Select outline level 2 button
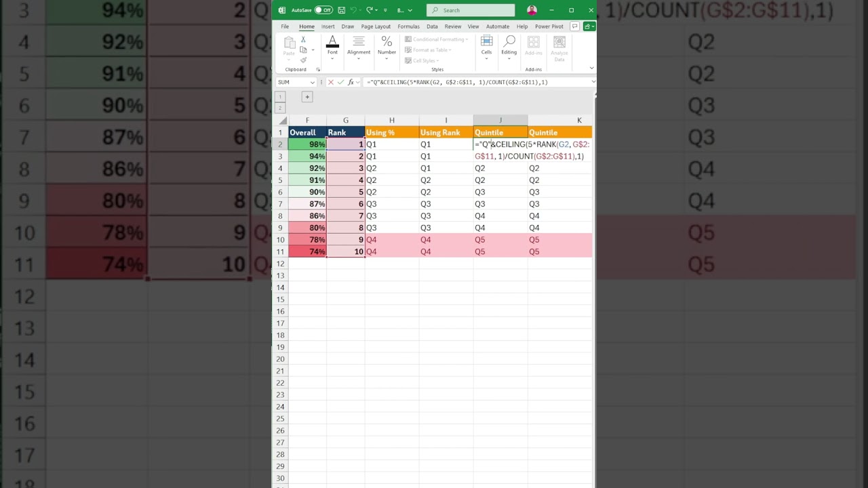868x488 pixels. click(x=280, y=108)
